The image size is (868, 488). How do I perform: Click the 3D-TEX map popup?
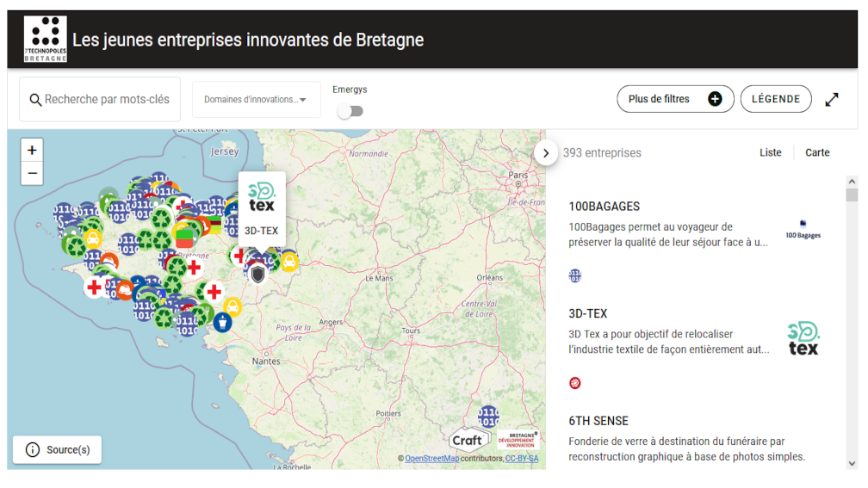pos(262,209)
